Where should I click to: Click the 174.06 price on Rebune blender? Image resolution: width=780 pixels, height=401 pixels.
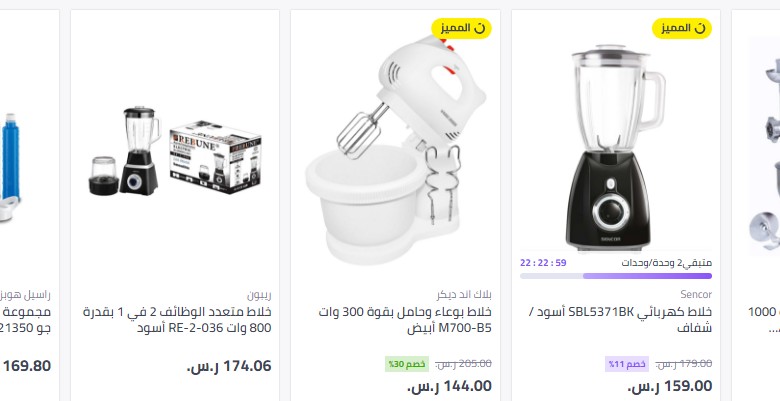(x=229, y=366)
